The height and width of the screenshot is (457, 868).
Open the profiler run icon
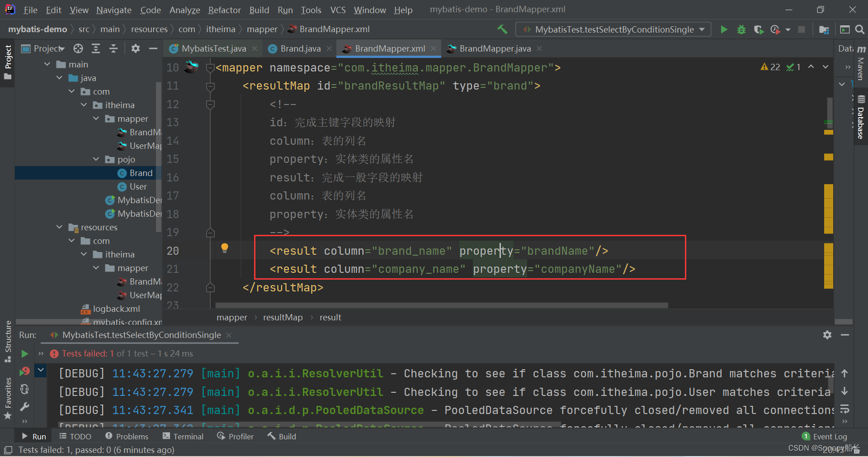[x=775, y=29]
